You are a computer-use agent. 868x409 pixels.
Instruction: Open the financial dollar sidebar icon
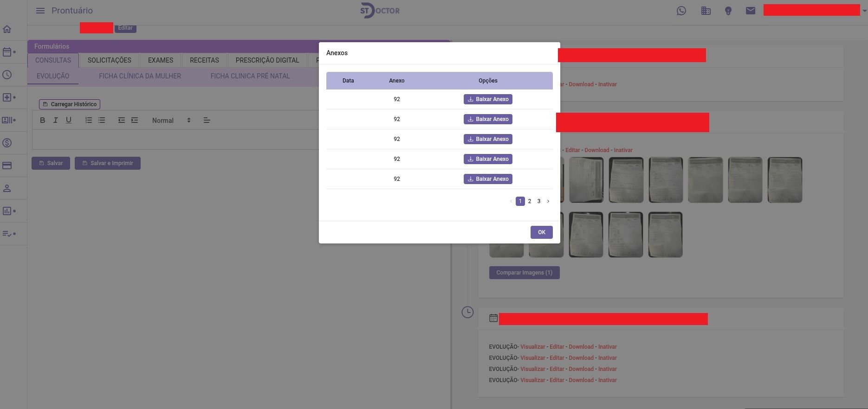pos(7,143)
